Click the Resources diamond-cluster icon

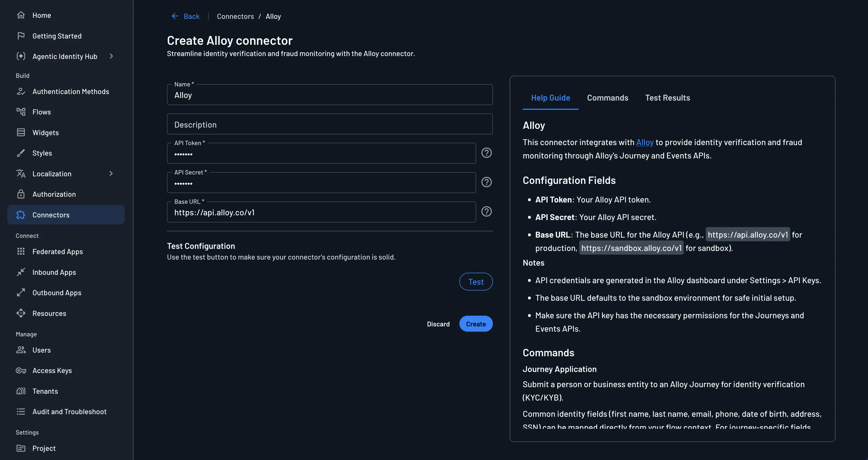coord(21,313)
